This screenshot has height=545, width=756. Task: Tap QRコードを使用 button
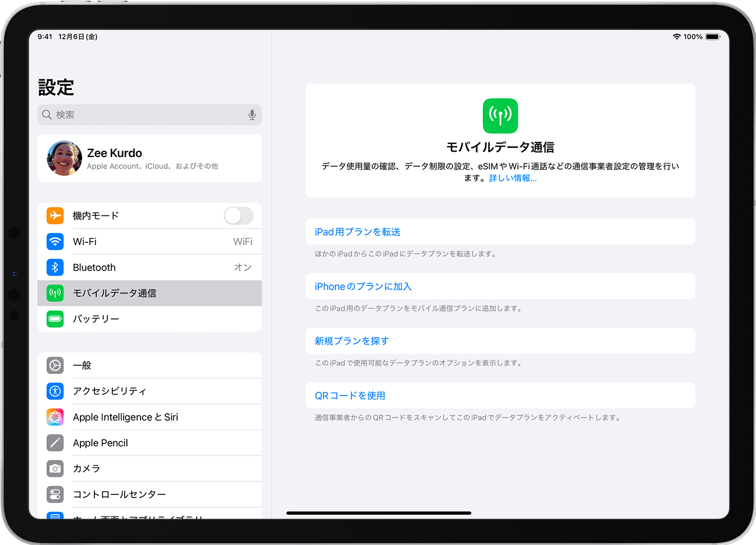(500, 395)
